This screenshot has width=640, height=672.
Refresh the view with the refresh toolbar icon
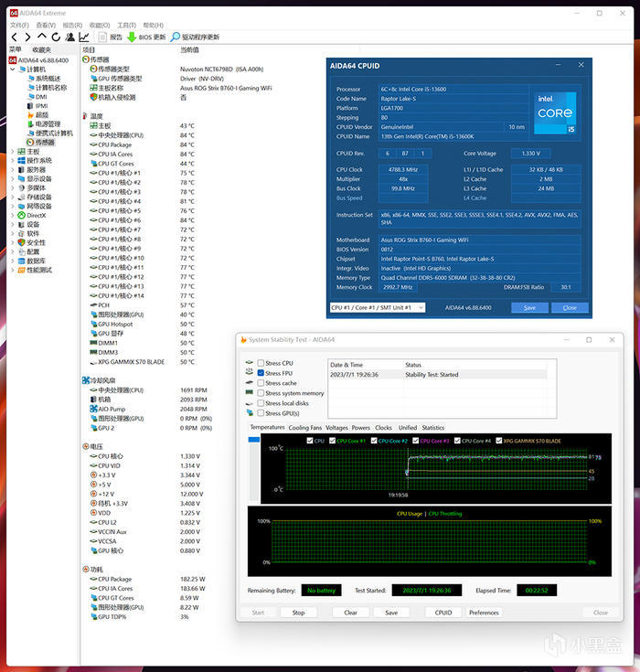(x=56, y=37)
